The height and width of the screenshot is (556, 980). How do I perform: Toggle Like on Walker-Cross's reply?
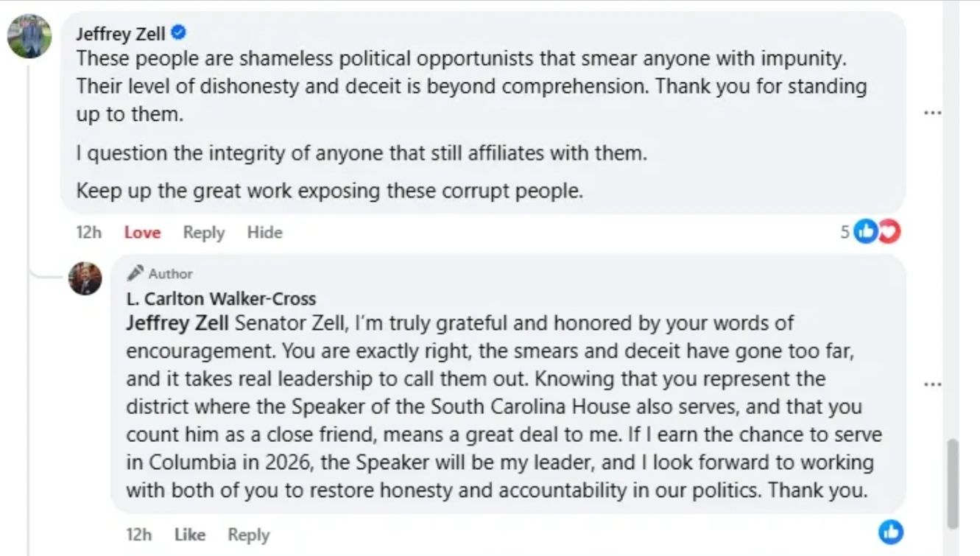pyautogui.click(x=189, y=535)
